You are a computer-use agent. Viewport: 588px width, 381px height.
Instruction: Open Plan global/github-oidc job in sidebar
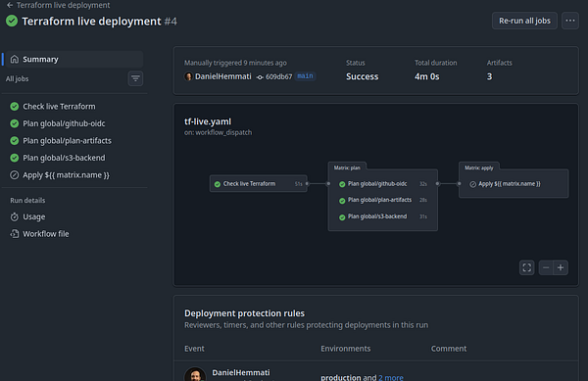(x=64, y=123)
